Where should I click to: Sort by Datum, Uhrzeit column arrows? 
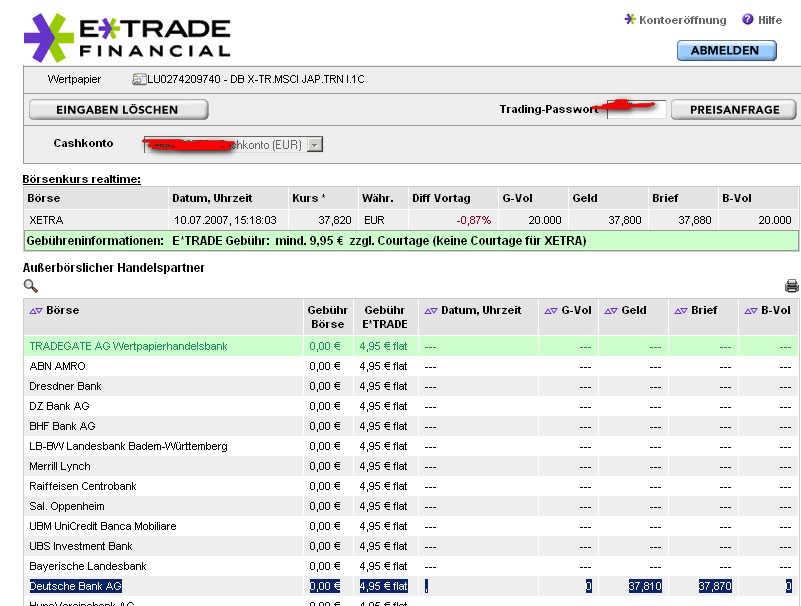tap(431, 311)
